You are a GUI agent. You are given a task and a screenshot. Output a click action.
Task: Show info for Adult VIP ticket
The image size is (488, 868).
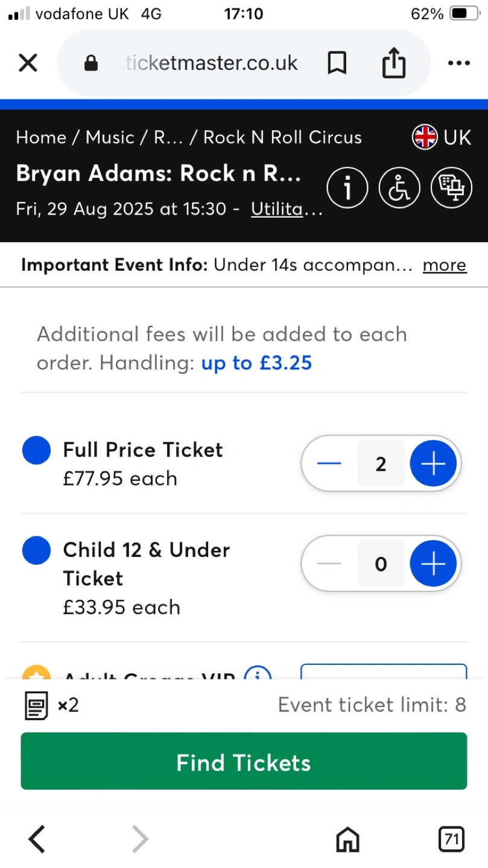[x=258, y=675]
